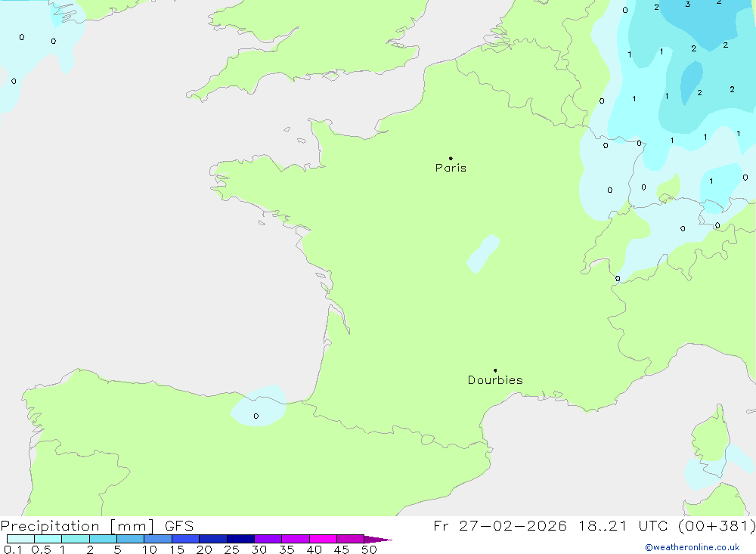Image resolution: width=756 pixels, height=554 pixels.
Task: Pick the 20–25 mm dark blue legend swatch
Action: click(212, 539)
